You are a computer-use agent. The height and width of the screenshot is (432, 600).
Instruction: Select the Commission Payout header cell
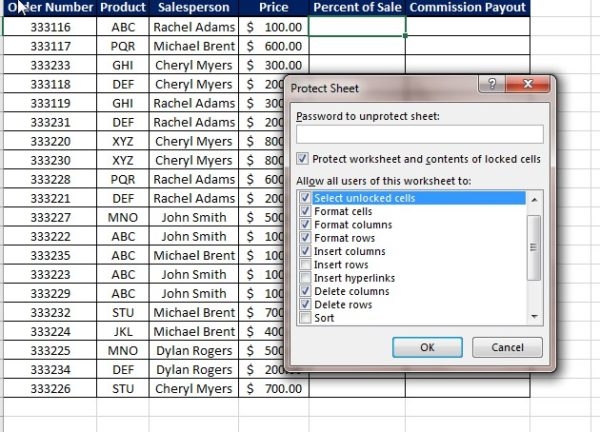(467, 8)
